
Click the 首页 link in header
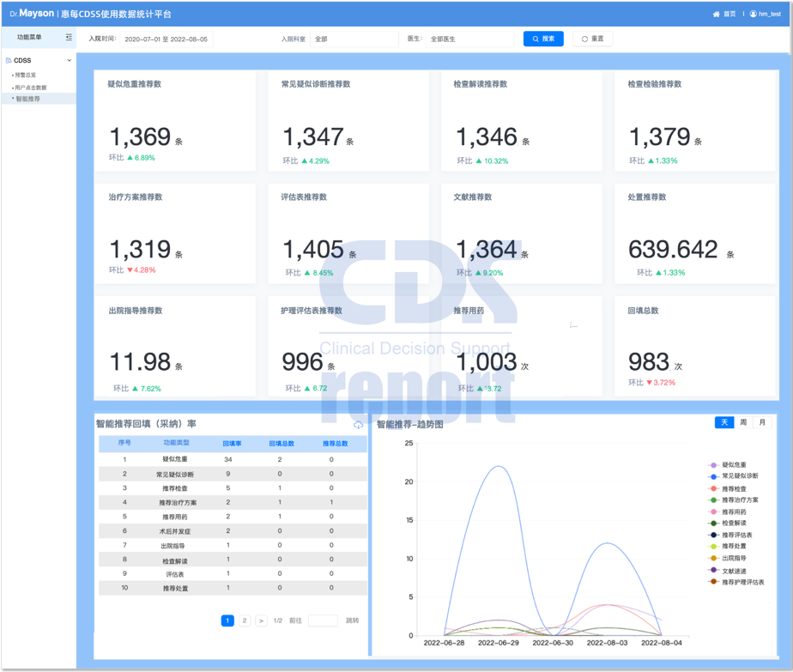729,14
